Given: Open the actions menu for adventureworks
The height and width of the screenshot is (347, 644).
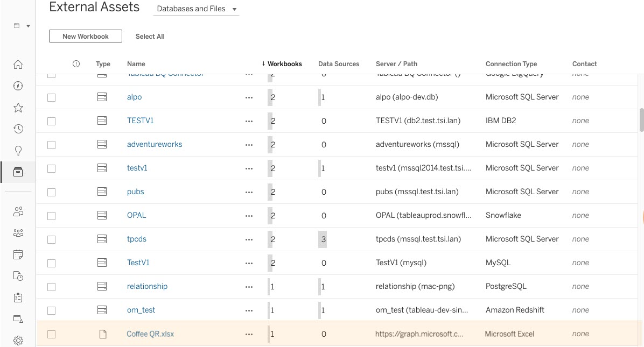Looking at the screenshot, I should pos(249,144).
